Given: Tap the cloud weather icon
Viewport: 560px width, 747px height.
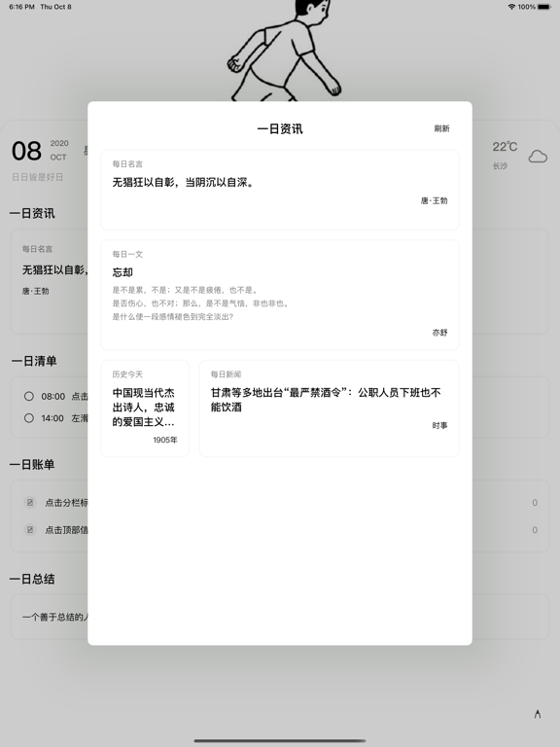Looking at the screenshot, I should [x=538, y=157].
